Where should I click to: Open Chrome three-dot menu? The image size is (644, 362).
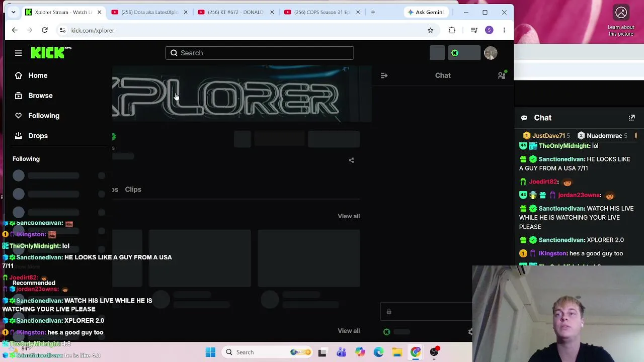coord(504,30)
